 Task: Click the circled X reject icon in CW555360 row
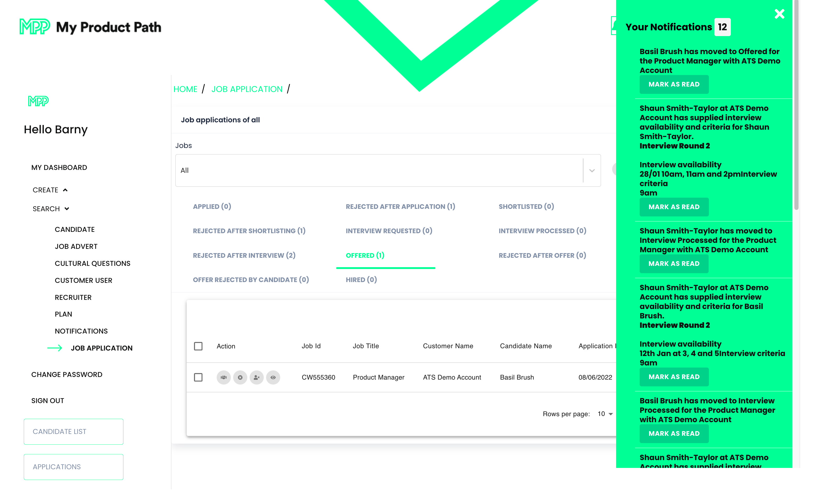pos(240,377)
